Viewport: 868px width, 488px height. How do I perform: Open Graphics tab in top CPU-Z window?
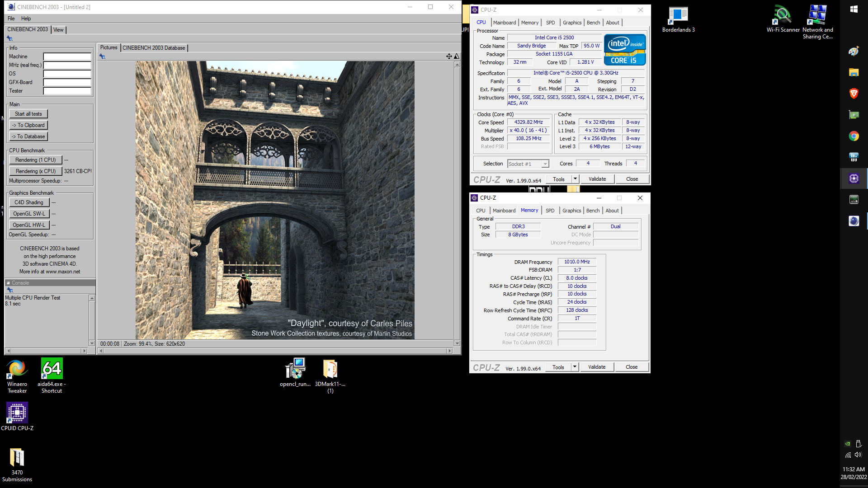point(572,23)
